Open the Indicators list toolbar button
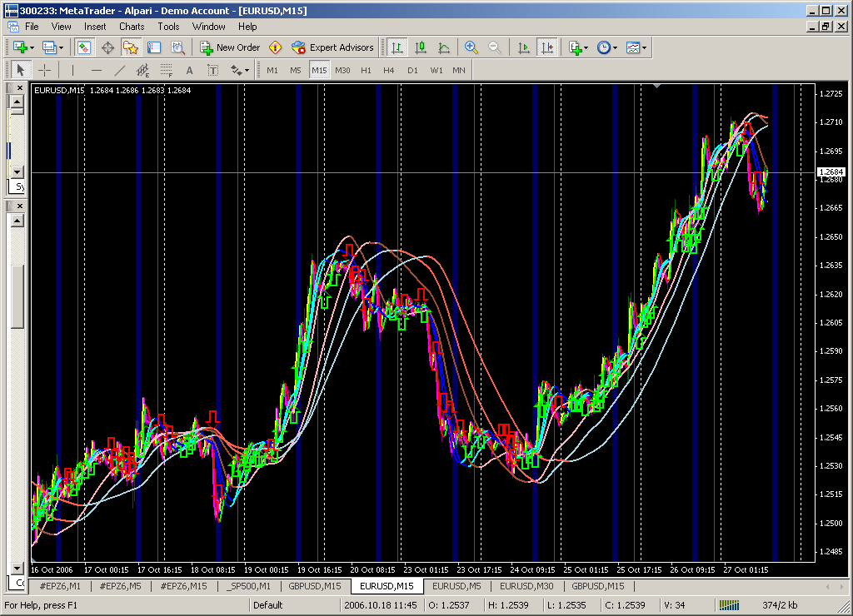 pyautogui.click(x=575, y=47)
